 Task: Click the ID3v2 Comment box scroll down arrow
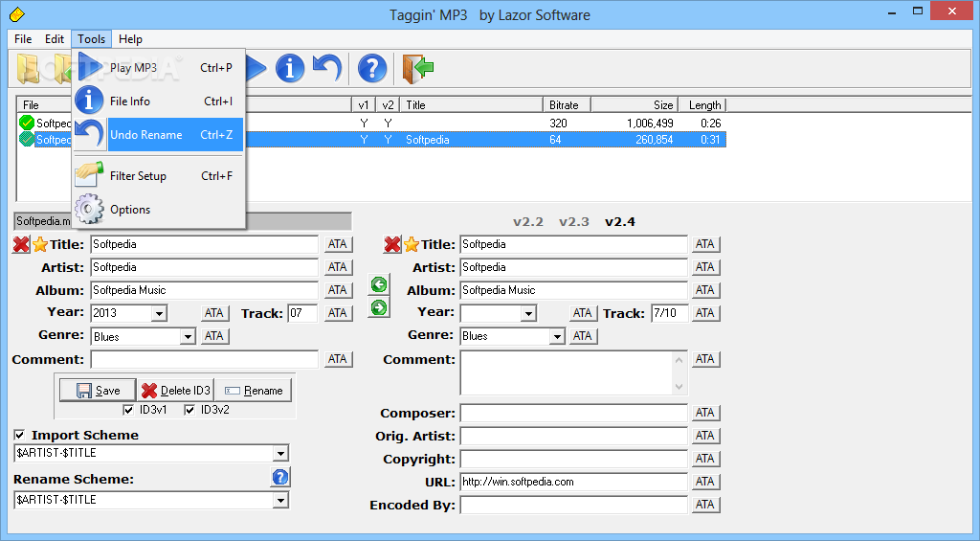(x=679, y=387)
